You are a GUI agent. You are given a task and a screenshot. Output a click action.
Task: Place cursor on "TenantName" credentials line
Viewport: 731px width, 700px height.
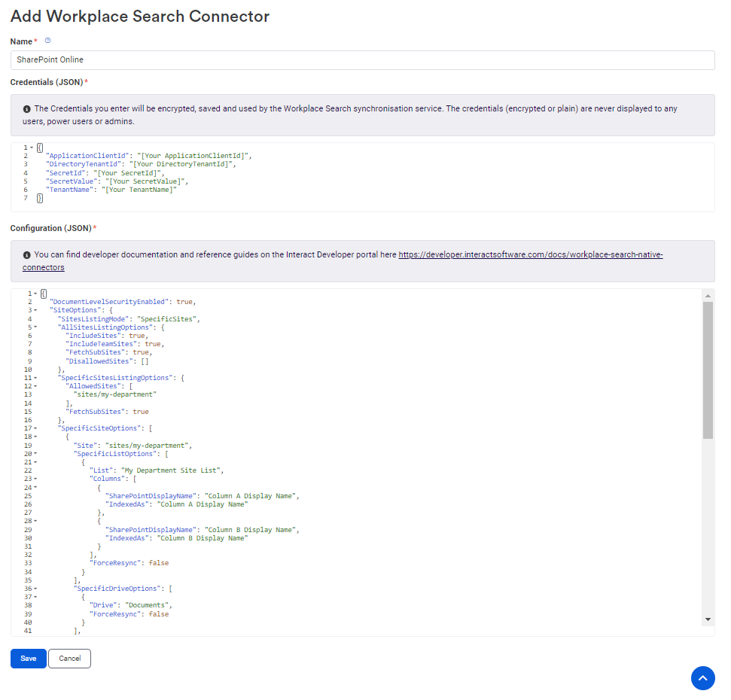[x=111, y=190]
